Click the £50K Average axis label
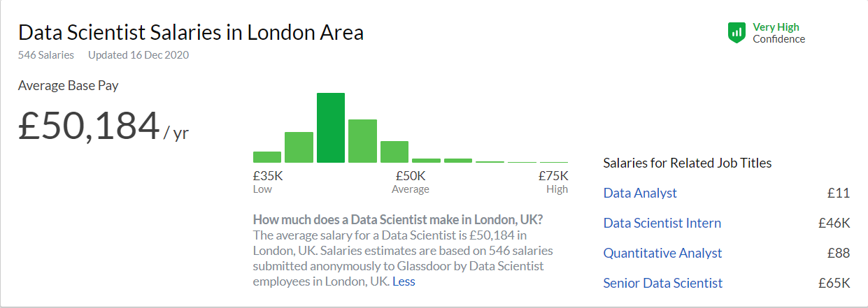The height and width of the screenshot is (308, 868). tap(411, 182)
